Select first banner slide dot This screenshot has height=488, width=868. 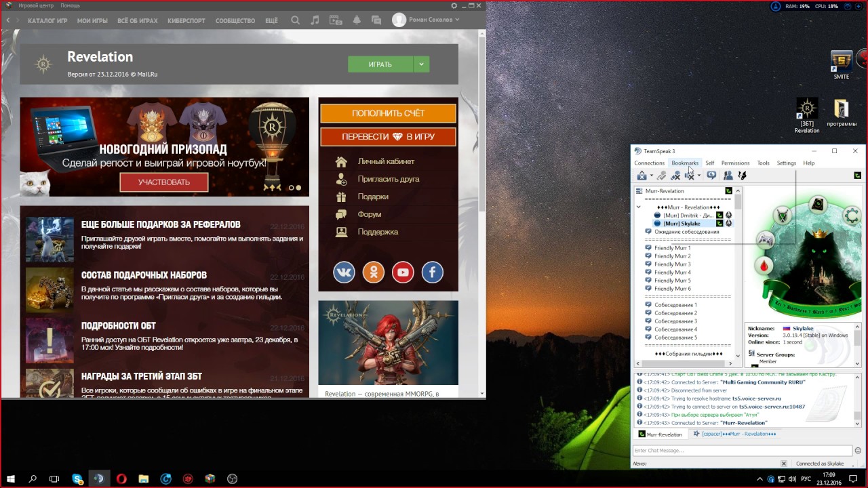tap(291, 188)
